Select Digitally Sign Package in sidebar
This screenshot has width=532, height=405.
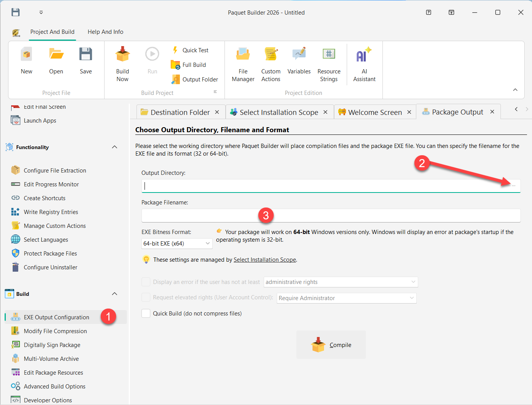(x=52, y=345)
